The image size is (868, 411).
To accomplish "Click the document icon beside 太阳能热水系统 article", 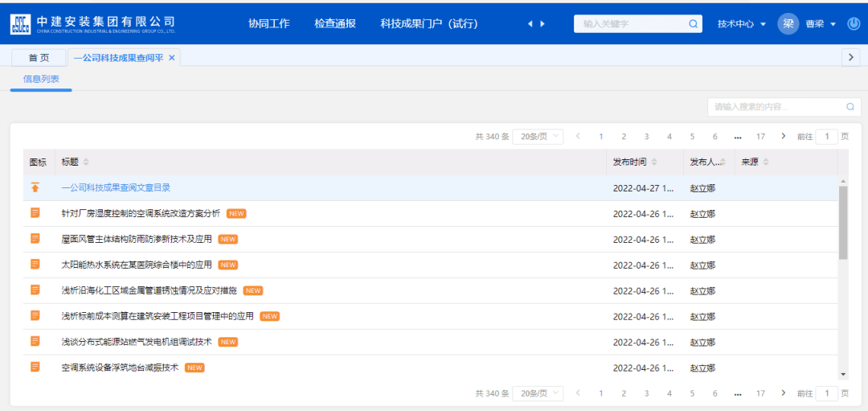I will [x=35, y=265].
